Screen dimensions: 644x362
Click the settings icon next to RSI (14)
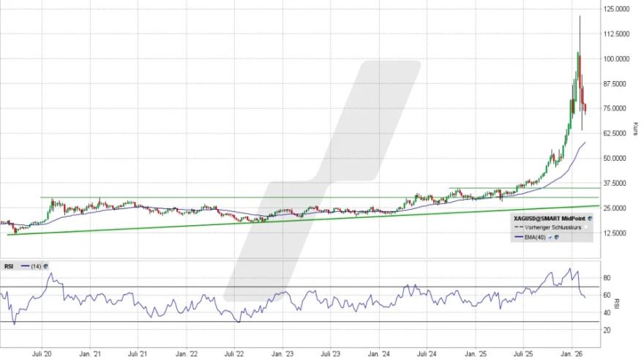pyautogui.click(x=45, y=266)
